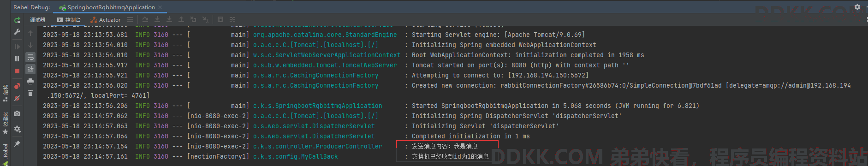Viewport: 868px width, 166px height.
Task: Click the red stop button
Action: (17, 71)
